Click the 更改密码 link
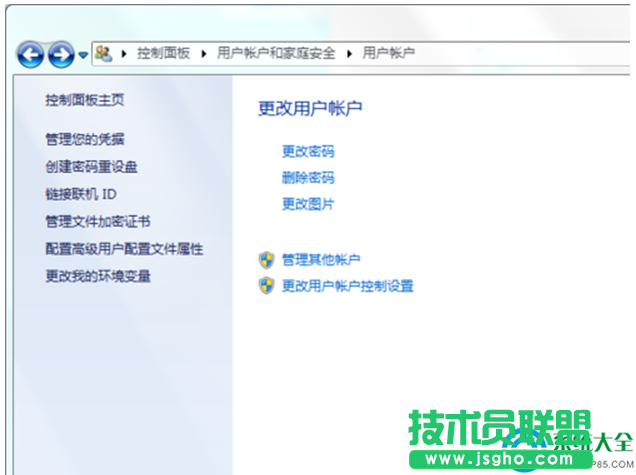Image resolution: width=636 pixels, height=475 pixels. (x=308, y=152)
